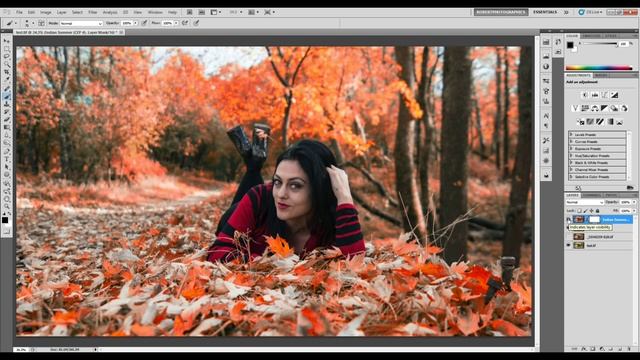Open layer blend mode Normal dropdown
Image resolution: width=640 pixels, height=360 pixels.
point(584,202)
